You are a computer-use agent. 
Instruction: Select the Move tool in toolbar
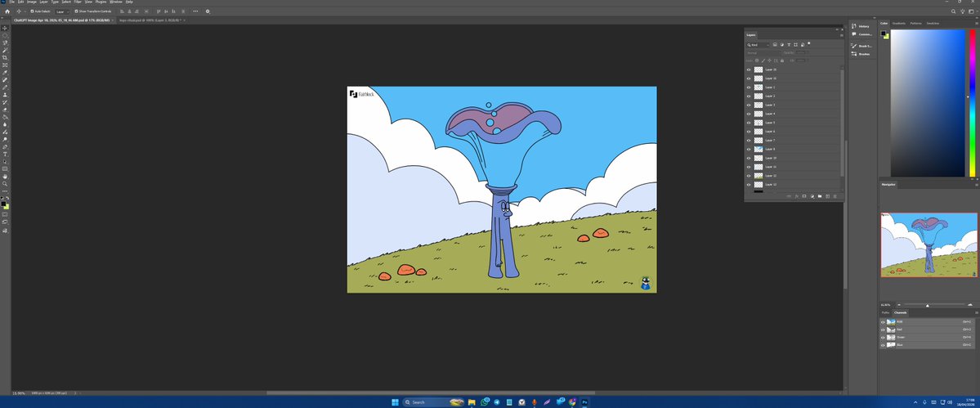coord(5,28)
